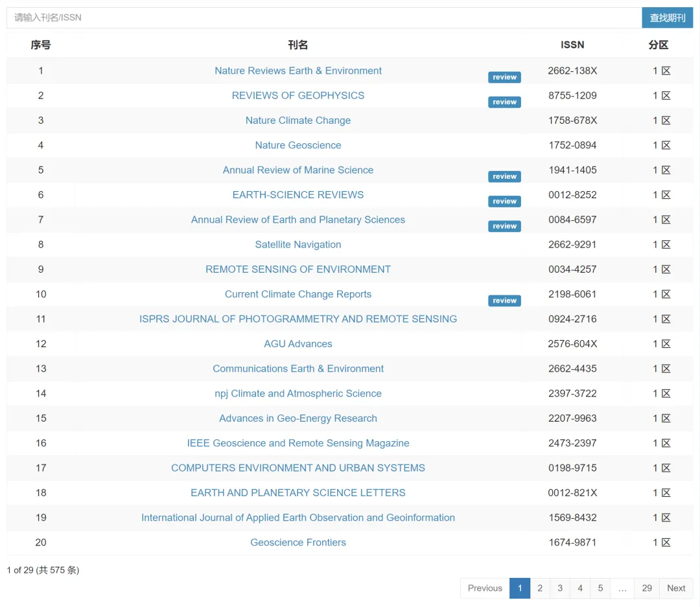Click review badge for Current Climate Change Reports

point(504,301)
